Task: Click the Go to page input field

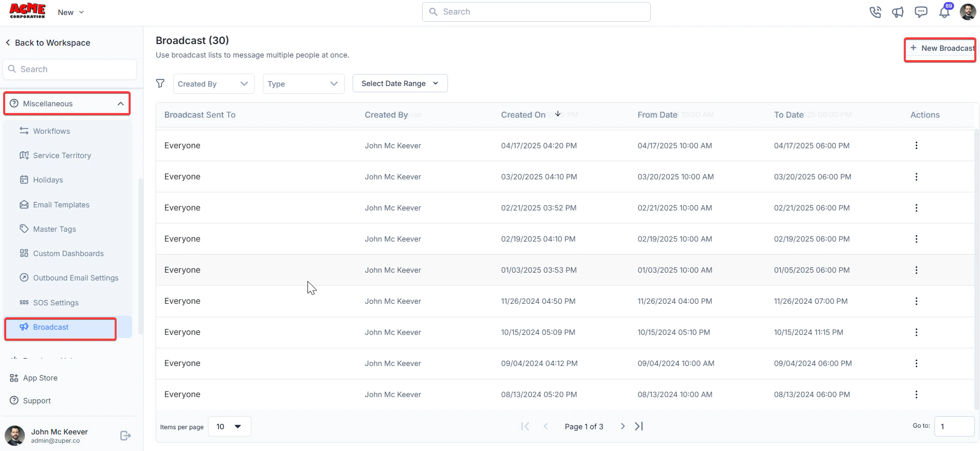Action: pos(954,427)
